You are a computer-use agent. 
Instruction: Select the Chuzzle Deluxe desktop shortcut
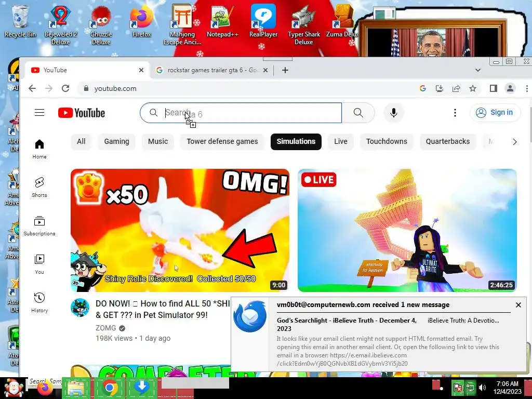coord(101,24)
